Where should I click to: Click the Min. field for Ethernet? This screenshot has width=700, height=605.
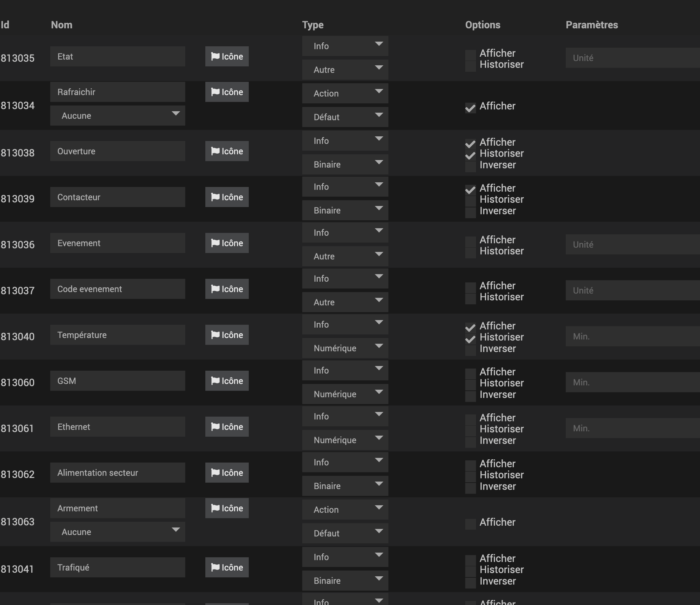[633, 428]
